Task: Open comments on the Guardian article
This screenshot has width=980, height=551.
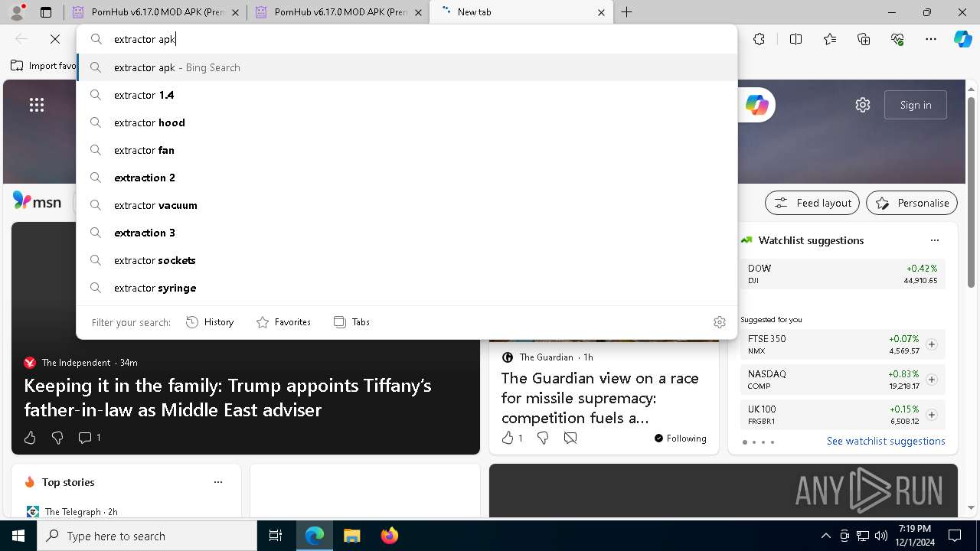Action: pos(570,438)
